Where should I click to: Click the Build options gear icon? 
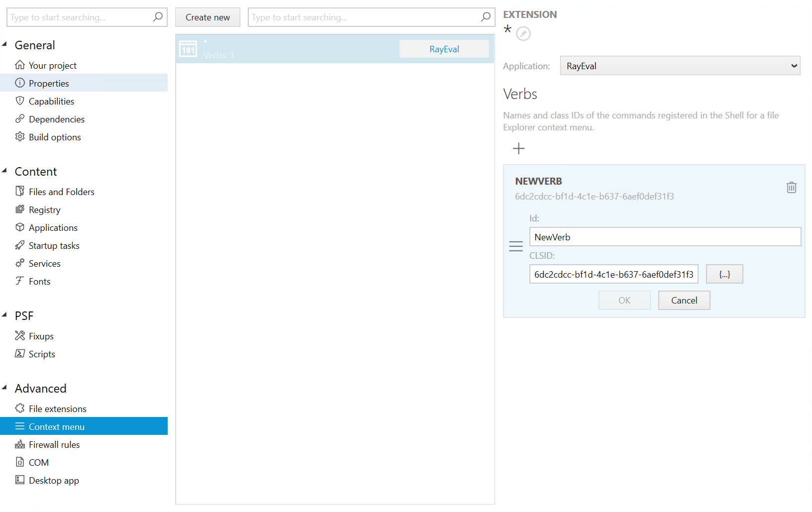[x=19, y=137]
